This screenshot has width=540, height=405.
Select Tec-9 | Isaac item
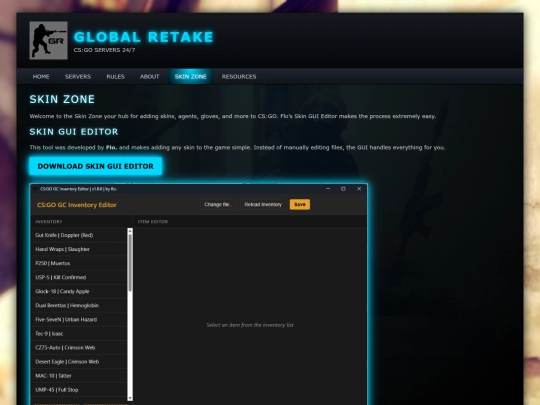click(79, 334)
